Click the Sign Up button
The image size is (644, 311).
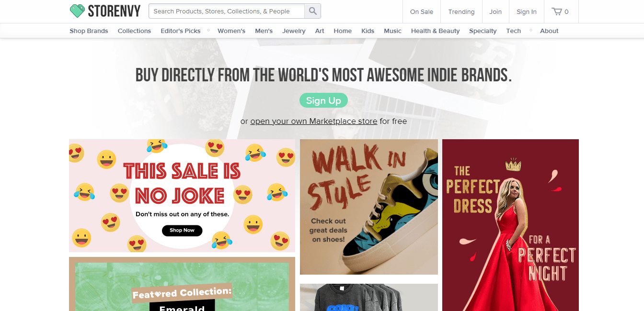pos(323,100)
